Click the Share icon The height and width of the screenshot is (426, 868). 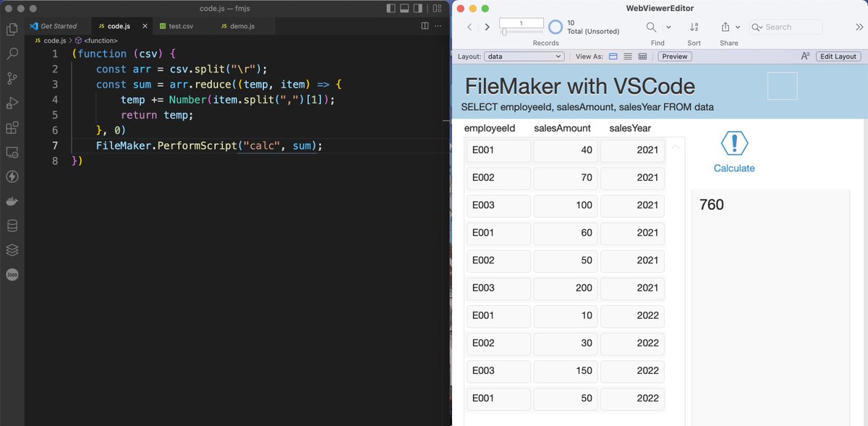click(726, 27)
